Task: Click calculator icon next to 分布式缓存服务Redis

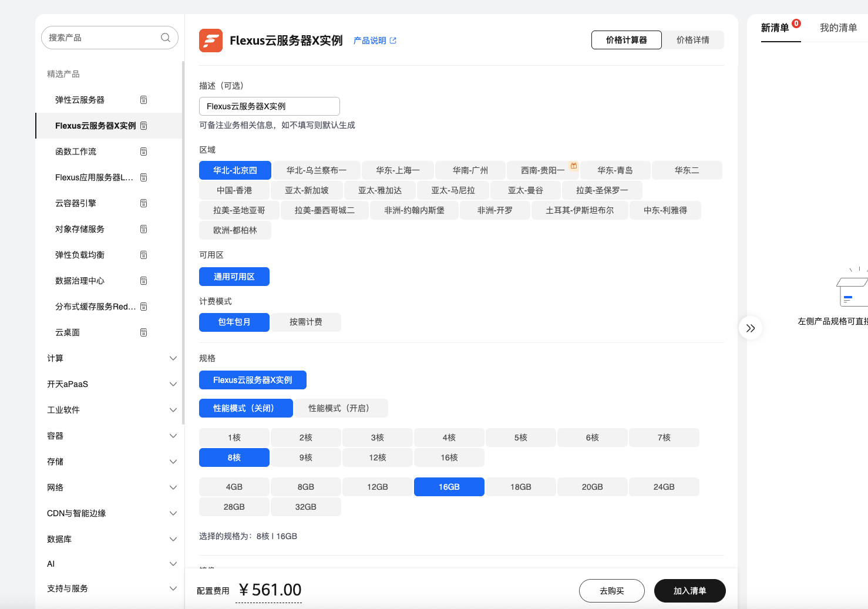Action: point(144,307)
